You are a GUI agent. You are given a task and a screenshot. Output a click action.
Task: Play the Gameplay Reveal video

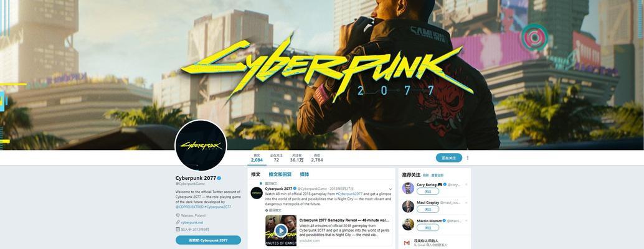(280, 230)
